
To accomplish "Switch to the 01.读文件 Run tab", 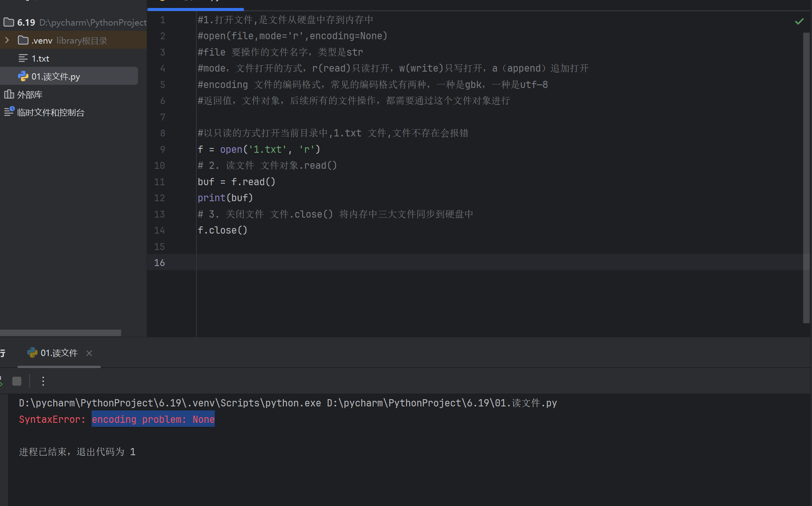I will (x=59, y=353).
